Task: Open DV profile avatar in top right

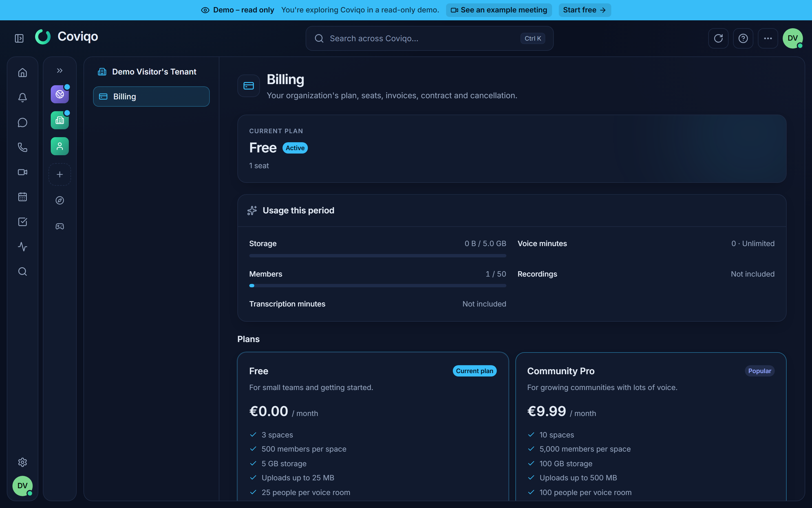Action: coord(793,38)
